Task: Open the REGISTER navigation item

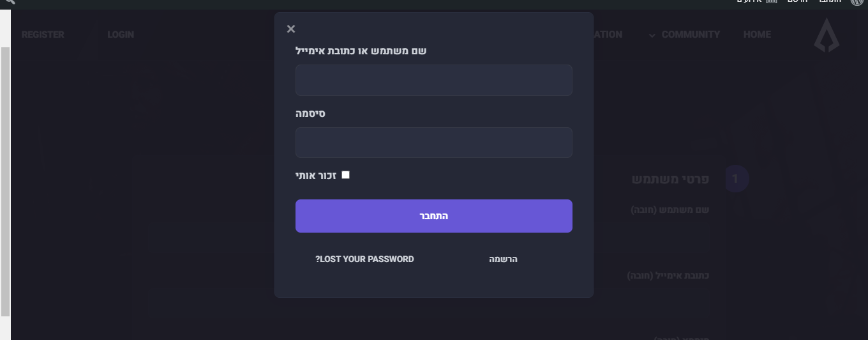Action: (43, 35)
